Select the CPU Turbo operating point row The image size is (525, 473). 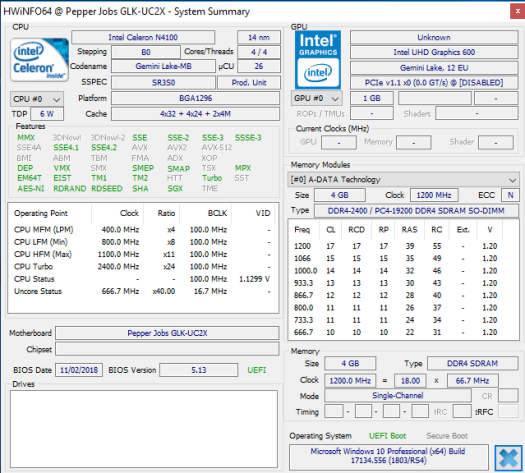click(142, 267)
